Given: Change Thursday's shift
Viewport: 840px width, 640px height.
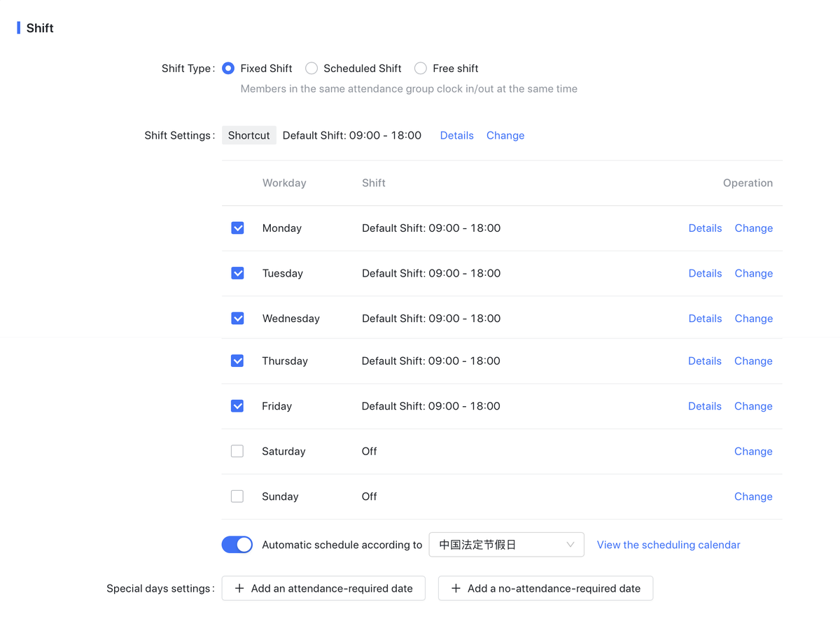Looking at the screenshot, I should [x=753, y=361].
